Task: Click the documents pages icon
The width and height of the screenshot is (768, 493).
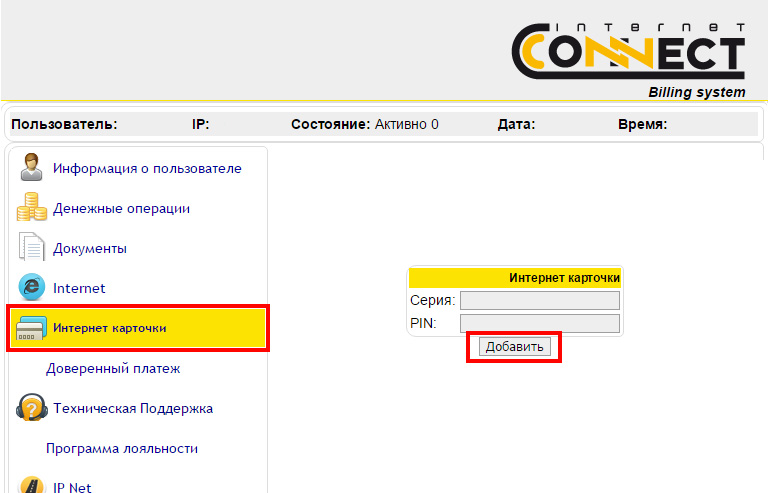Action: pos(32,248)
